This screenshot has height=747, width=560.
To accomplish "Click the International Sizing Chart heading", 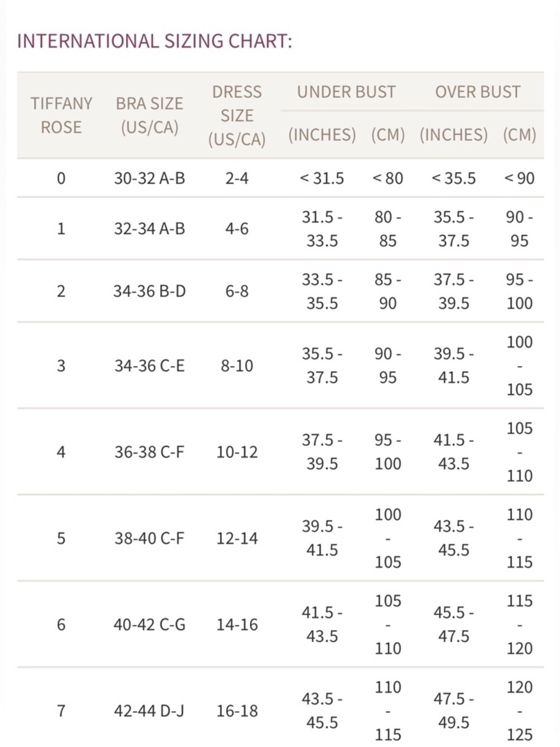I will click(155, 41).
